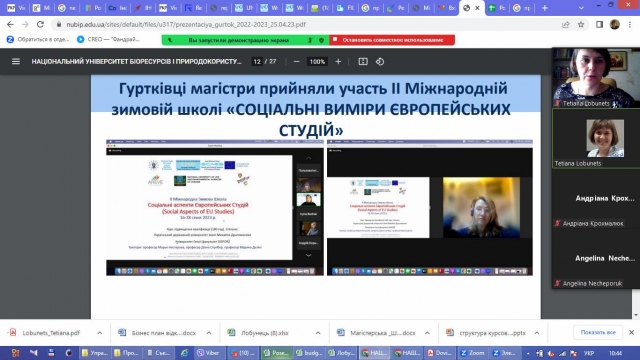This screenshot has width=640, height=360.
Task: Toggle Chrome side panel icon
Action: 599,24
